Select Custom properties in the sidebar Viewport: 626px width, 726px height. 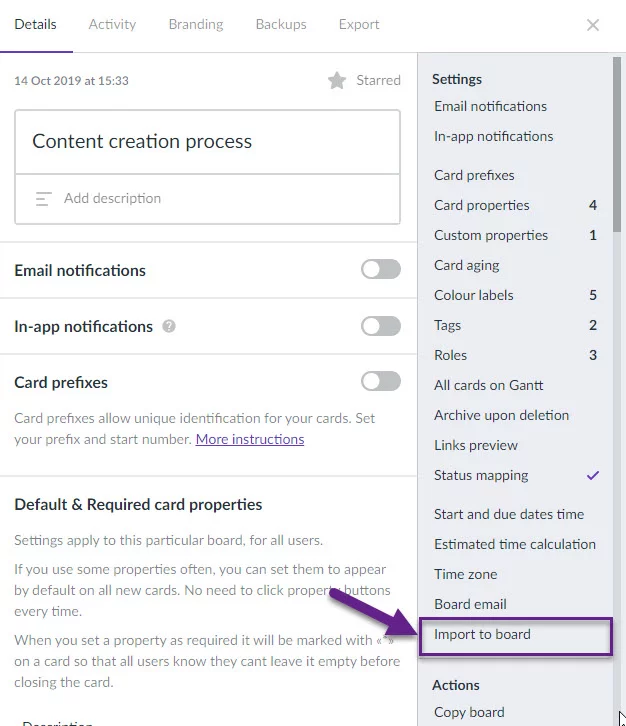(x=515, y=235)
